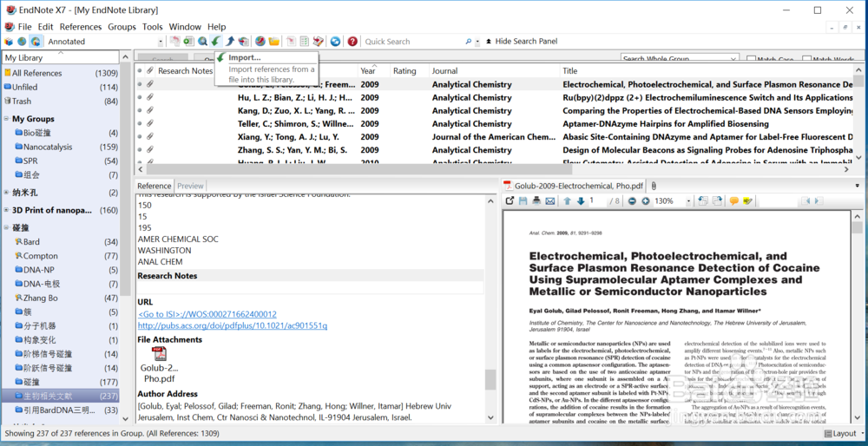Go to previous PDF page arrow

(x=568, y=200)
